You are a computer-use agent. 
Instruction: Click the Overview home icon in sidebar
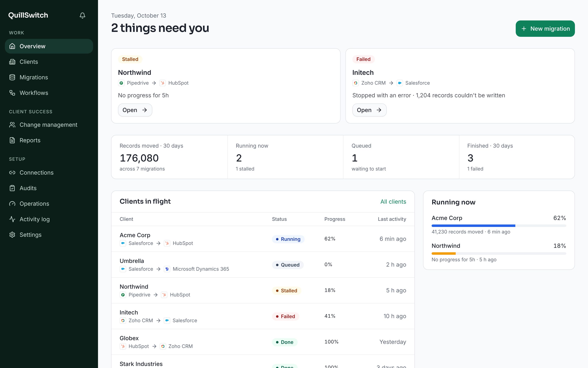coord(12,46)
